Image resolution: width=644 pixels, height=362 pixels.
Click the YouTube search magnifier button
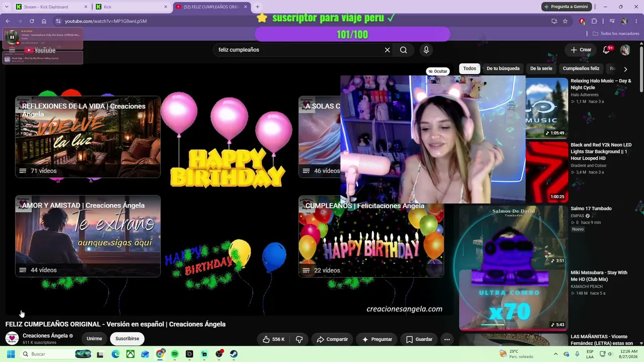coord(404,50)
